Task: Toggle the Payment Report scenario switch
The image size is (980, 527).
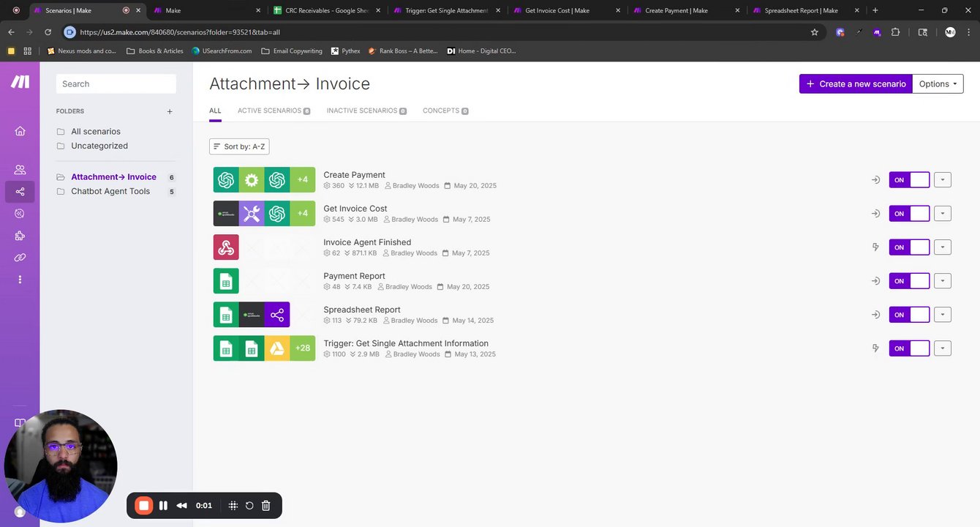Action: point(909,281)
